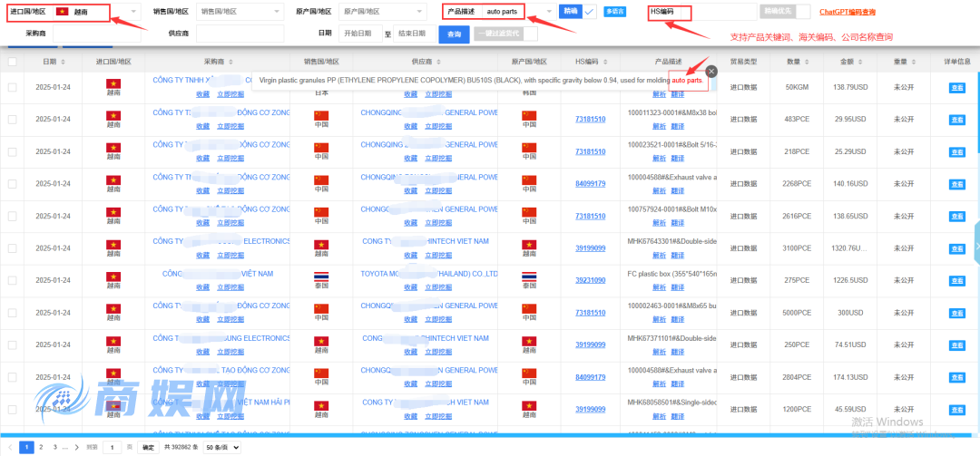The height and width of the screenshot is (456, 980).
Task: Click the blue 查询 search button
Action: point(454,34)
